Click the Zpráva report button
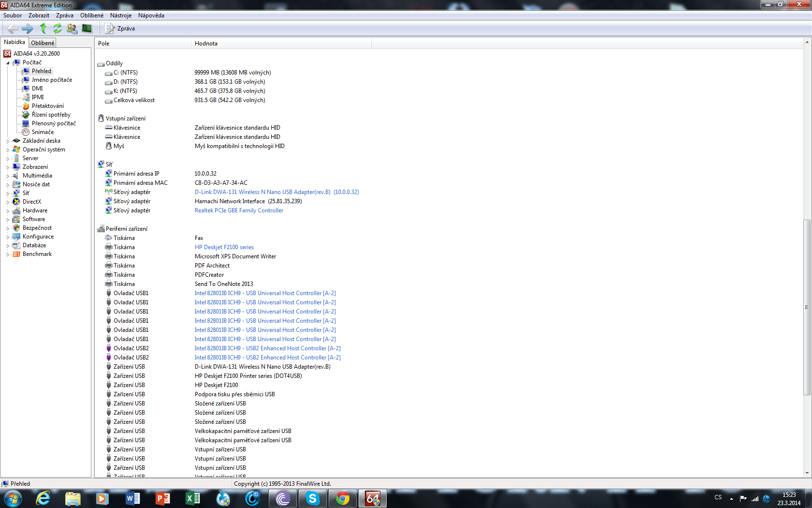This screenshot has width=812, height=508. (x=120, y=29)
